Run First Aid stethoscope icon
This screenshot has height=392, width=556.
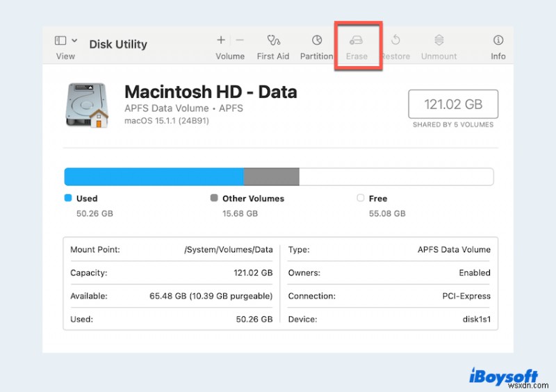pyautogui.click(x=273, y=40)
